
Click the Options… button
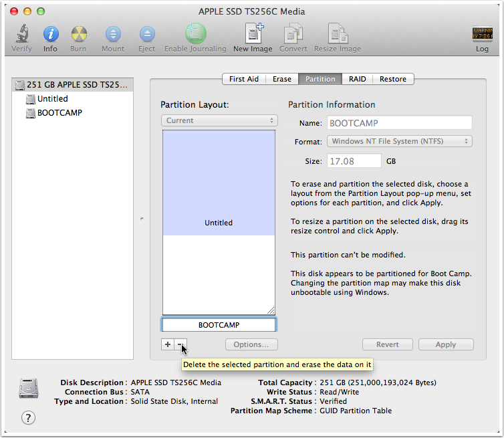(251, 344)
